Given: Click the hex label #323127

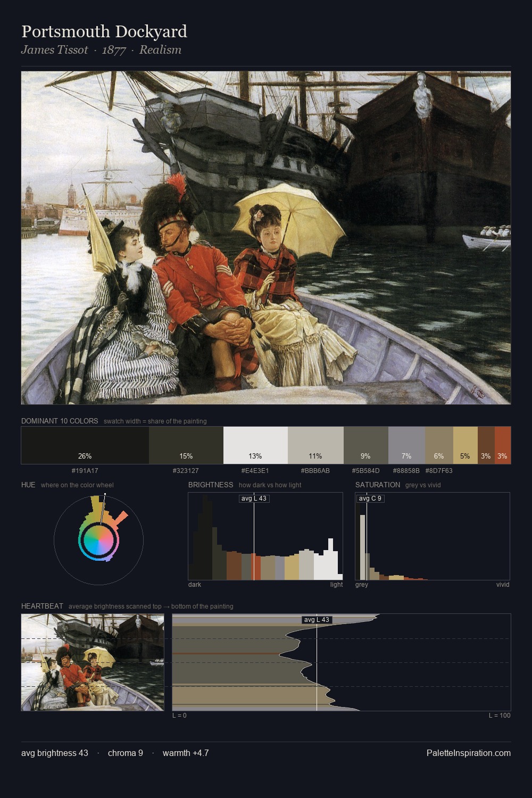Looking at the screenshot, I should [x=186, y=471].
